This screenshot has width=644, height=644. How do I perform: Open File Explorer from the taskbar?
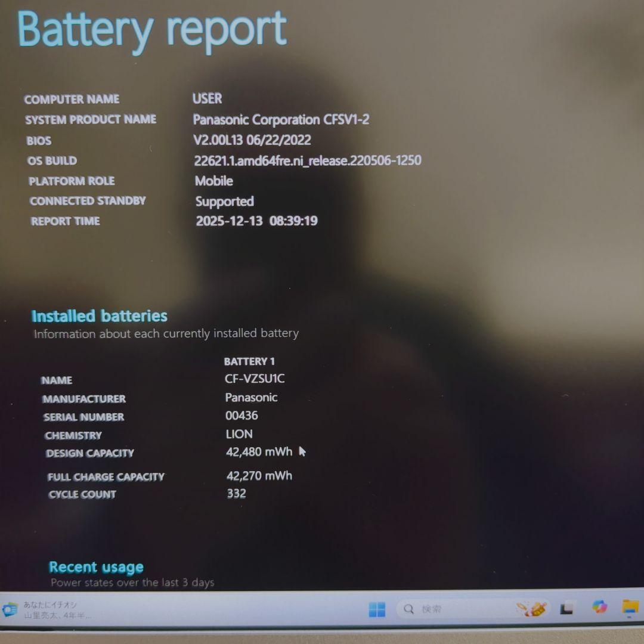[x=630, y=607]
